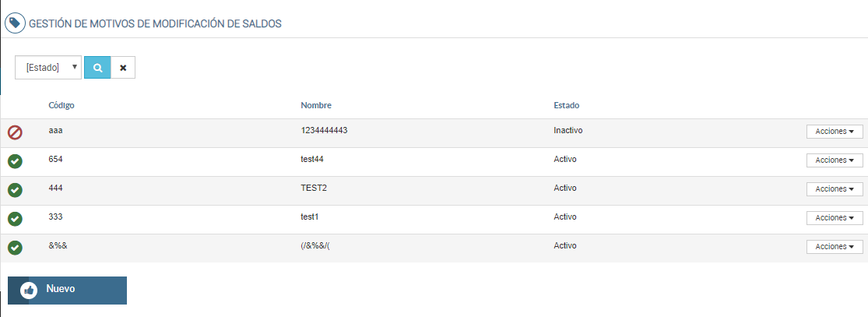Image resolution: width=868 pixels, height=317 pixels.
Task: Expand Acciones menu for row 654
Action: pos(835,160)
